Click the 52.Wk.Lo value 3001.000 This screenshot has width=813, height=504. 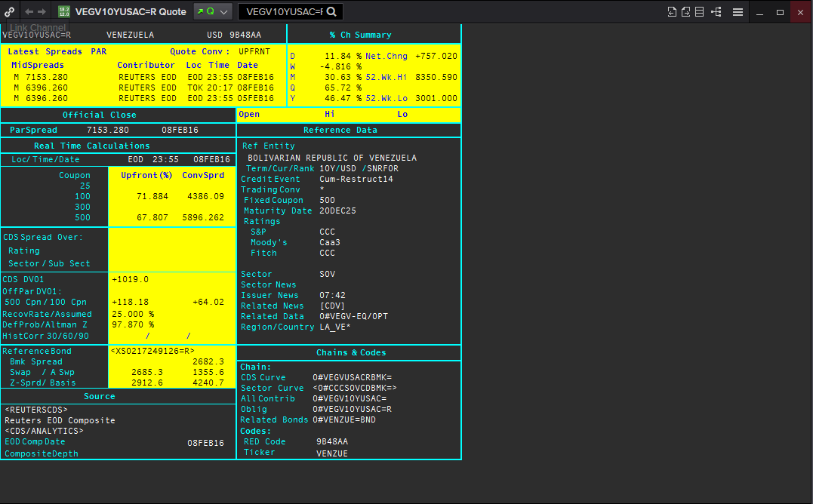[x=436, y=98]
